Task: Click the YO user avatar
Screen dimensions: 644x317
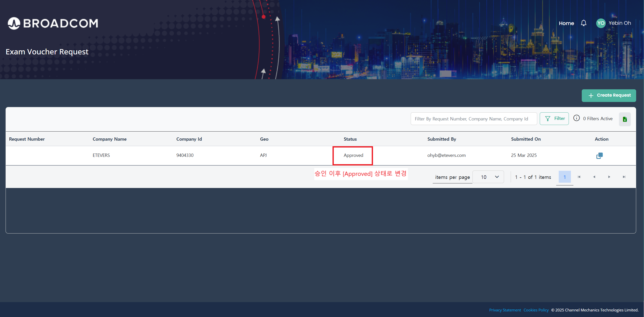Action: (x=601, y=23)
